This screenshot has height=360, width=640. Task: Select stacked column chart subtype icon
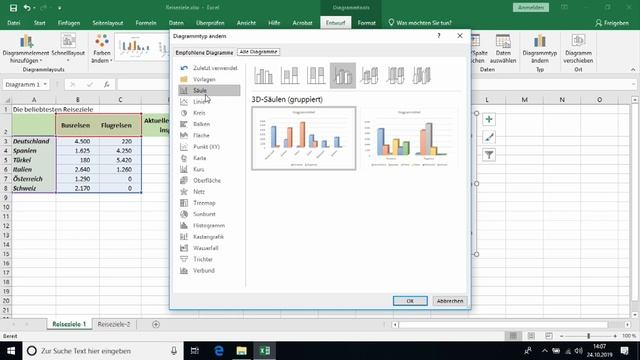(x=290, y=76)
